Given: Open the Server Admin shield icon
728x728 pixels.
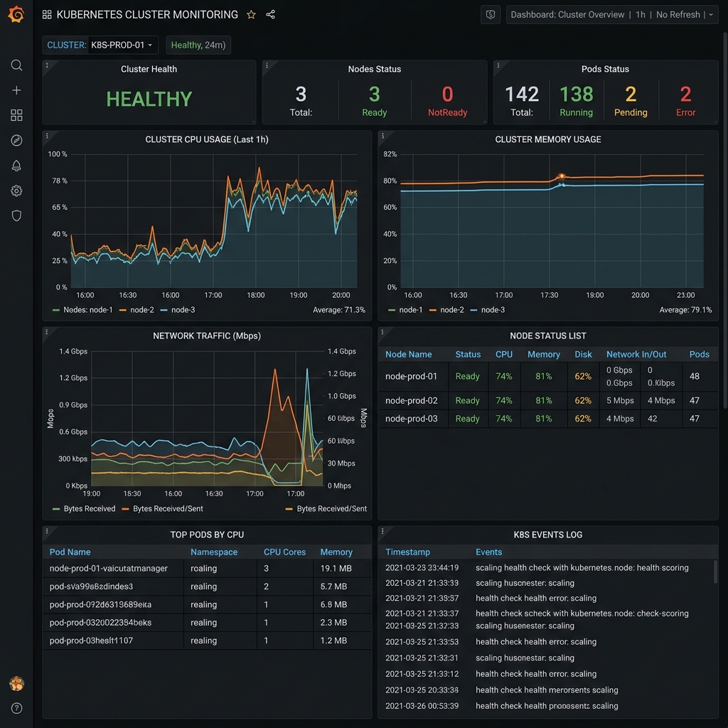Looking at the screenshot, I should coord(16,215).
